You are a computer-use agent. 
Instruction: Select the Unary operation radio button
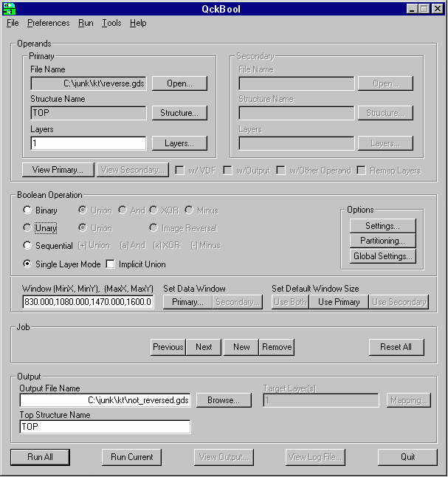click(x=27, y=228)
